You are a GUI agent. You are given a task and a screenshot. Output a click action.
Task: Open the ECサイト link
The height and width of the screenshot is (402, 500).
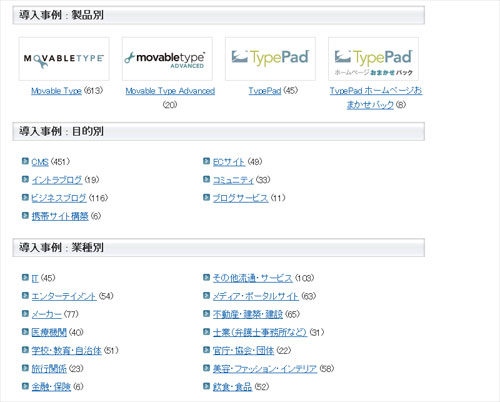(229, 162)
